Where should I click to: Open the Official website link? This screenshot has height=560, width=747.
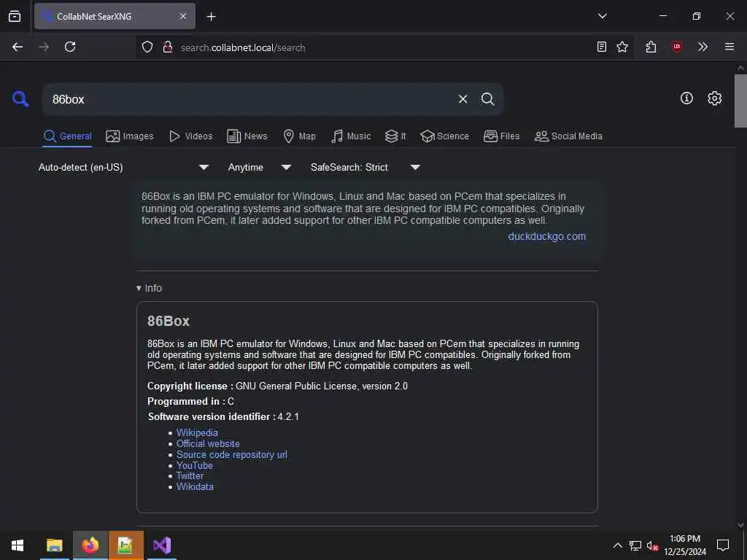click(208, 443)
